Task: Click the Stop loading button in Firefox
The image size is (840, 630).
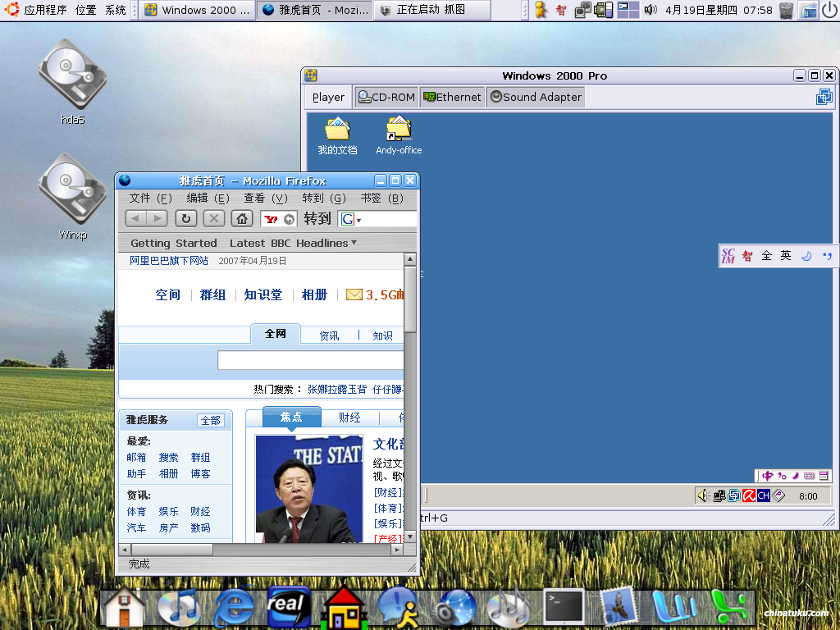Action: click(x=214, y=218)
